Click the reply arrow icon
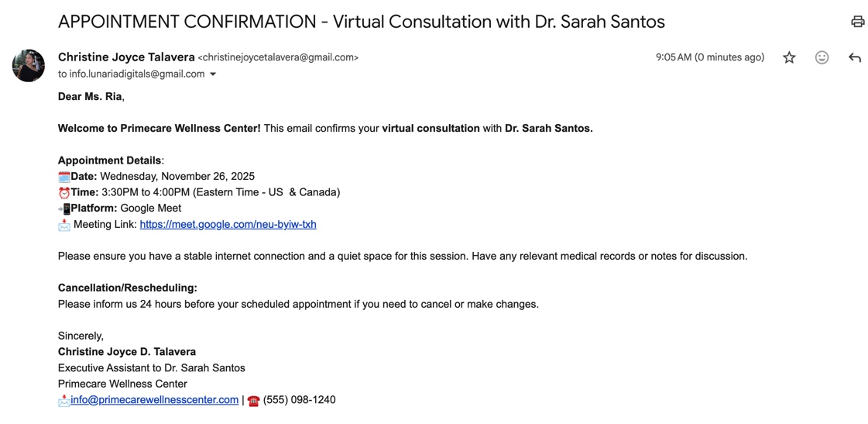 tap(855, 57)
